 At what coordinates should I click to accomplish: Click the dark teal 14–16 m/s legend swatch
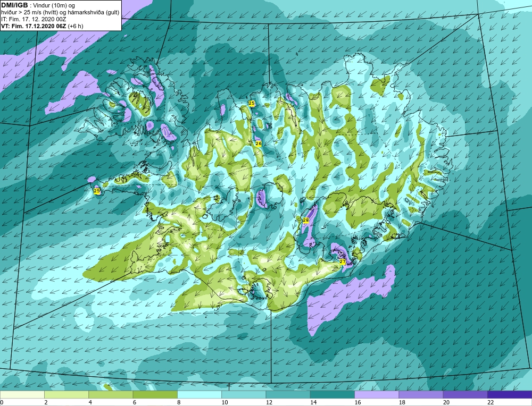click(332, 394)
